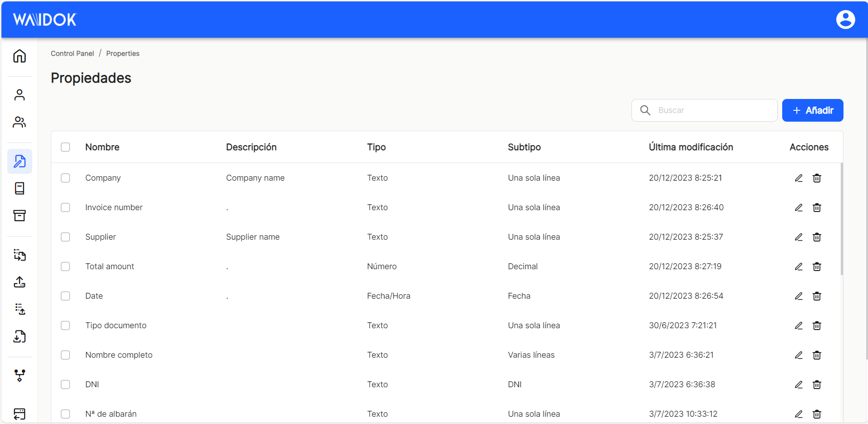Sort by Subtipo column header
The width and height of the screenshot is (868, 424).
tap(524, 147)
